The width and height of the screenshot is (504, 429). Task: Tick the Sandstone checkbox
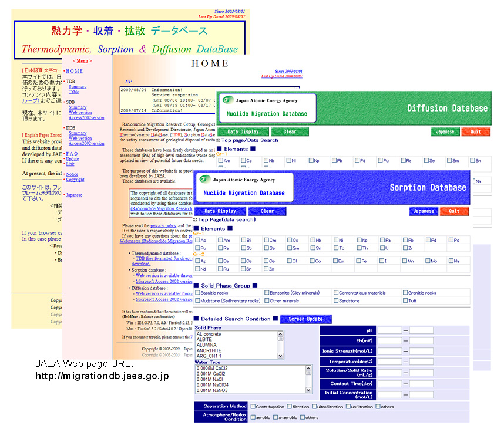pyautogui.click(x=336, y=300)
